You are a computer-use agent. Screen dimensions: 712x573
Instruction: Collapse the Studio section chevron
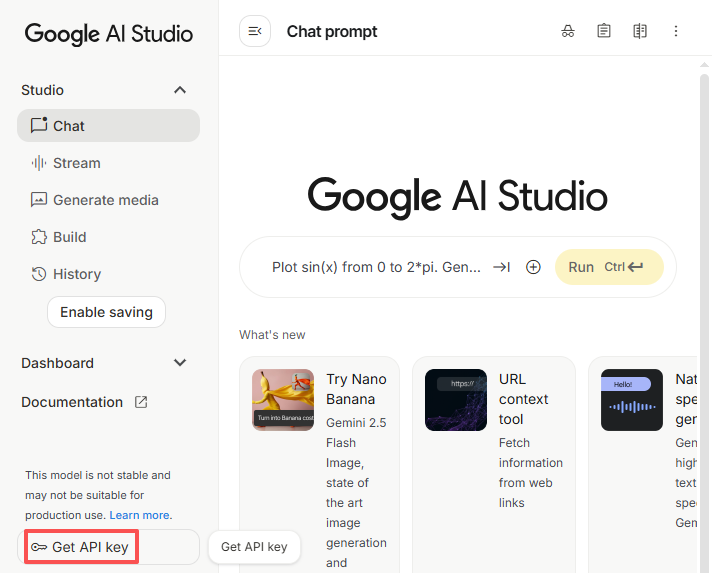[x=180, y=90]
